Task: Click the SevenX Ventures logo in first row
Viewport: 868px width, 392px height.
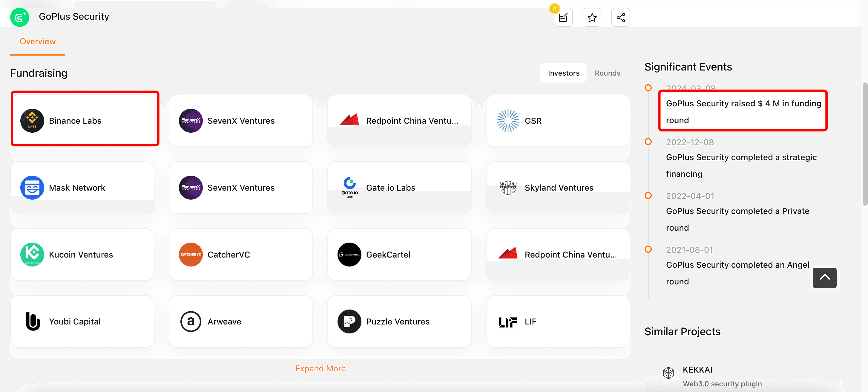Action: coord(191,121)
